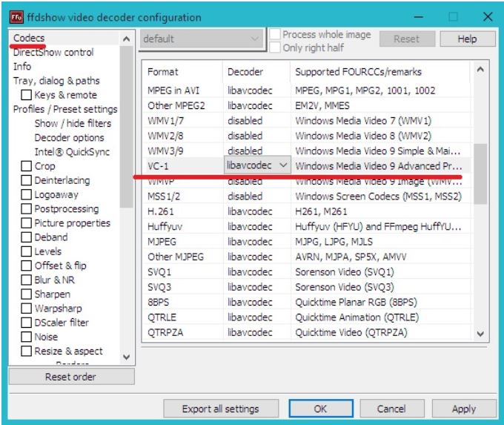Click the ffdshow title bar icon

click(x=16, y=17)
